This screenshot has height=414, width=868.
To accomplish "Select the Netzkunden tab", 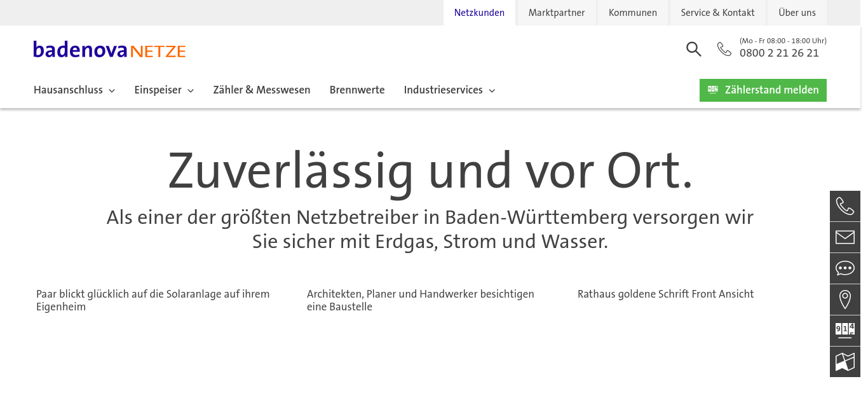I will [x=479, y=13].
